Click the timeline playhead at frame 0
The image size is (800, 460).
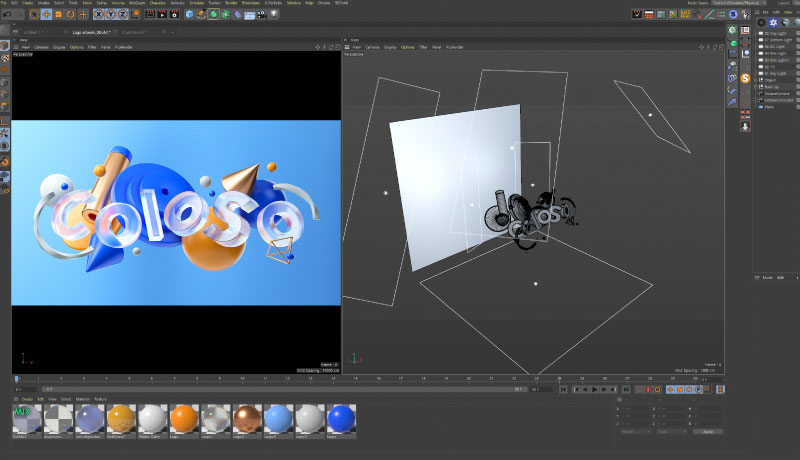coord(16,379)
